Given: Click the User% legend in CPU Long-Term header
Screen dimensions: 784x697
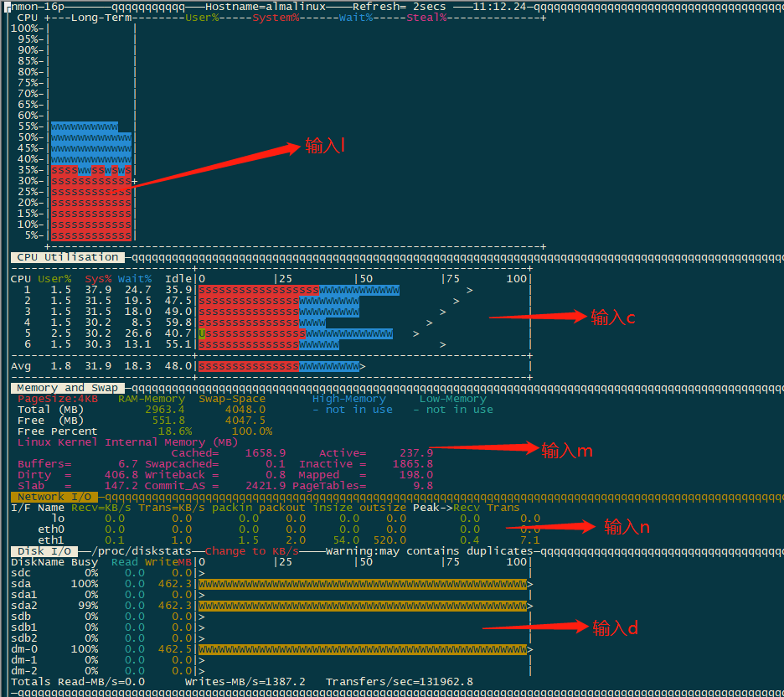Looking at the screenshot, I should [202, 18].
